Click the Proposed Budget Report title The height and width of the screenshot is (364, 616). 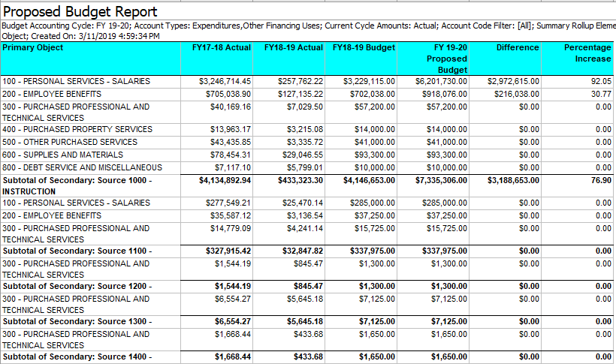[x=80, y=12]
